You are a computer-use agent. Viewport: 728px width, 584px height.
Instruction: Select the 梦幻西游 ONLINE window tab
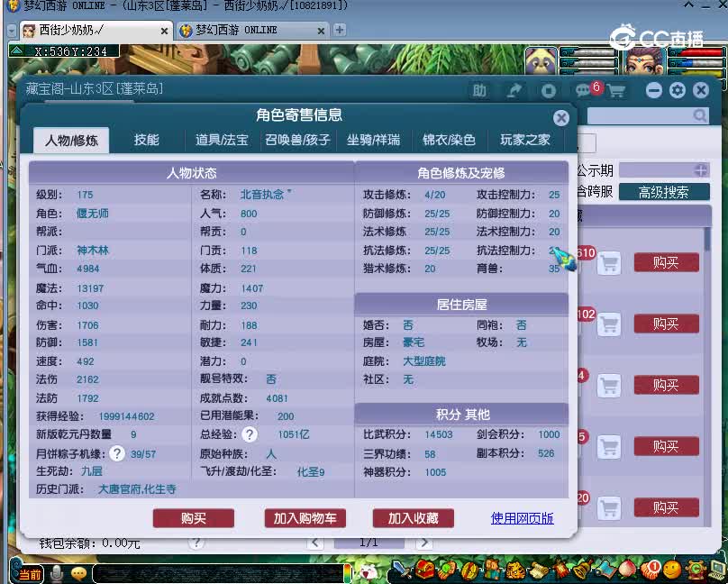point(251,31)
